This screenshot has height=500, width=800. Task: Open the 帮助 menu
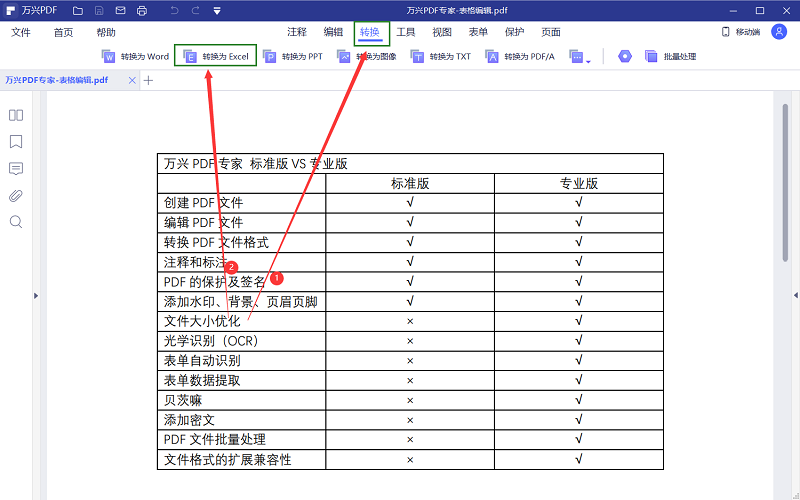tap(106, 33)
